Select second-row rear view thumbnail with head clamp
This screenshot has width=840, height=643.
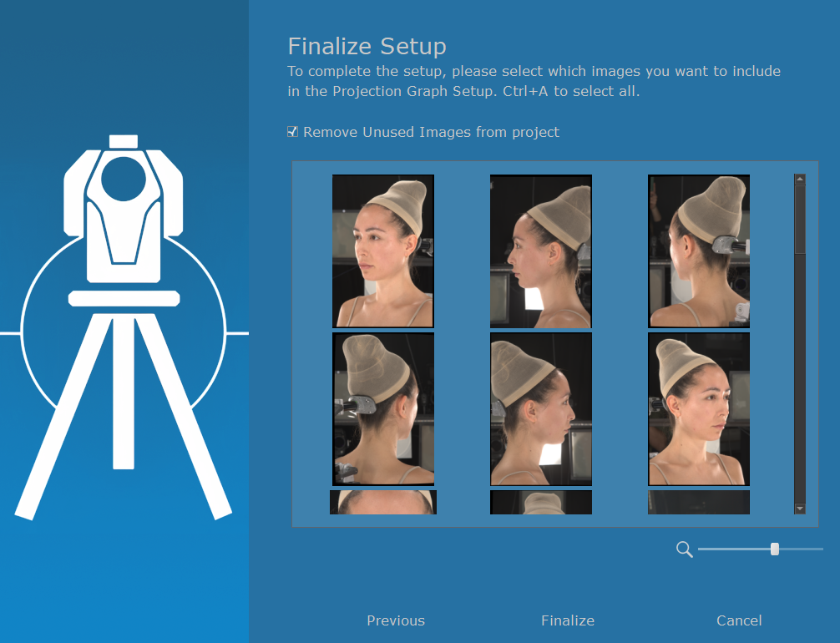[383, 409]
